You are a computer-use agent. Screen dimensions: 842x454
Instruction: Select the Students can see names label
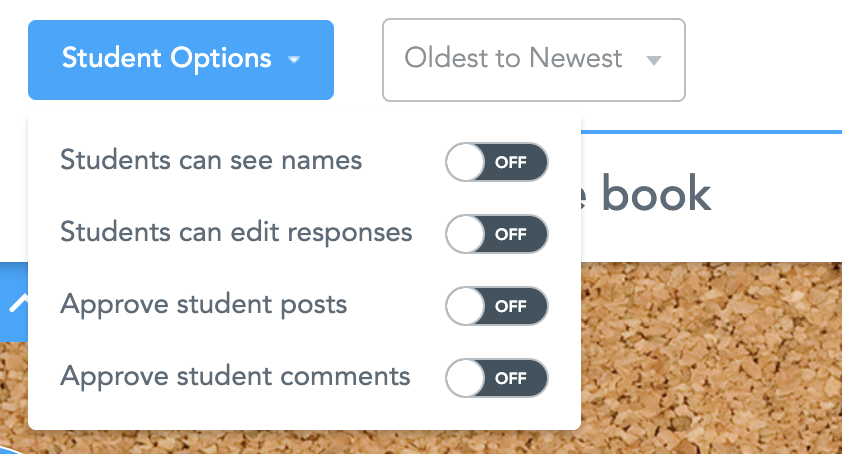click(211, 160)
